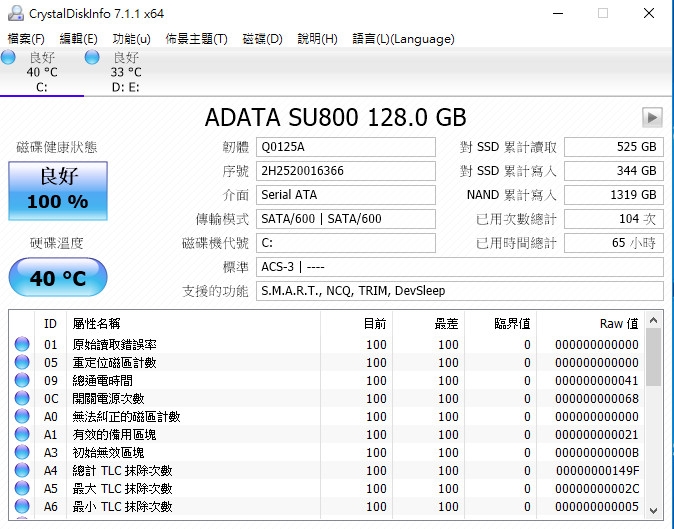The width and height of the screenshot is (674, 529).
Task: Click the scrollbar up arrow in attribute list
Action: (653, 320)
